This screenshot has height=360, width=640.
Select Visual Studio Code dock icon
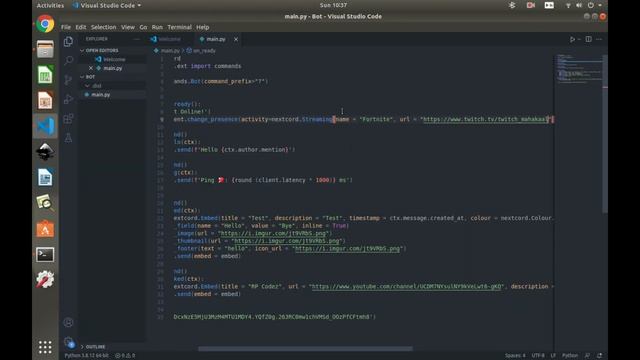[x=45, y=126]
